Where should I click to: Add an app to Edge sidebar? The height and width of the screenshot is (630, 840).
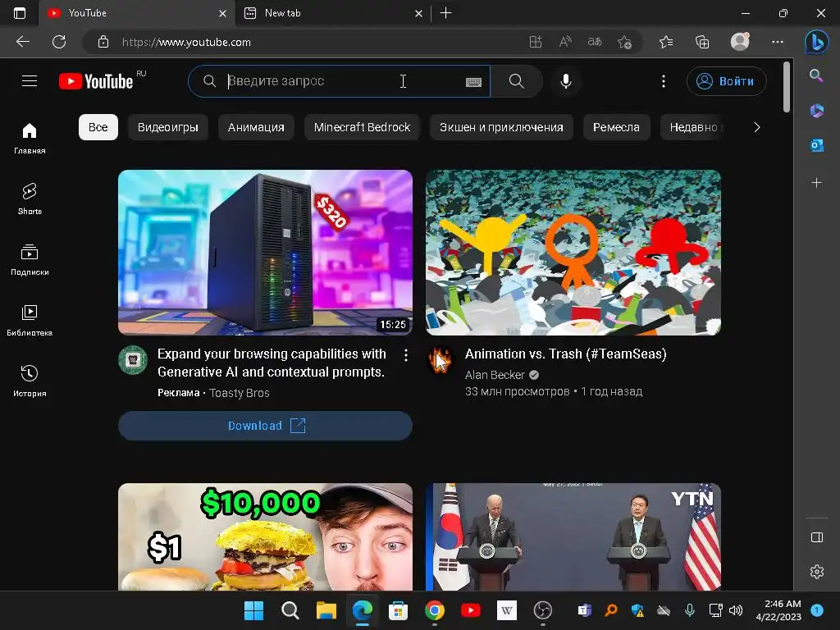coord(816,183)
